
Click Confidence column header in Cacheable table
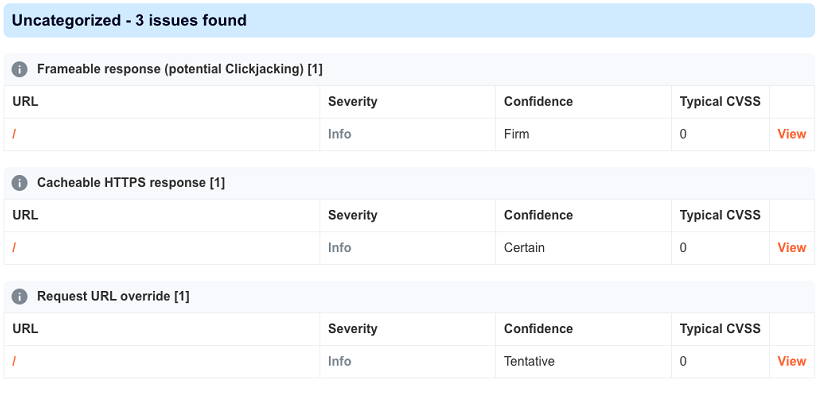[x=538, y=216]
